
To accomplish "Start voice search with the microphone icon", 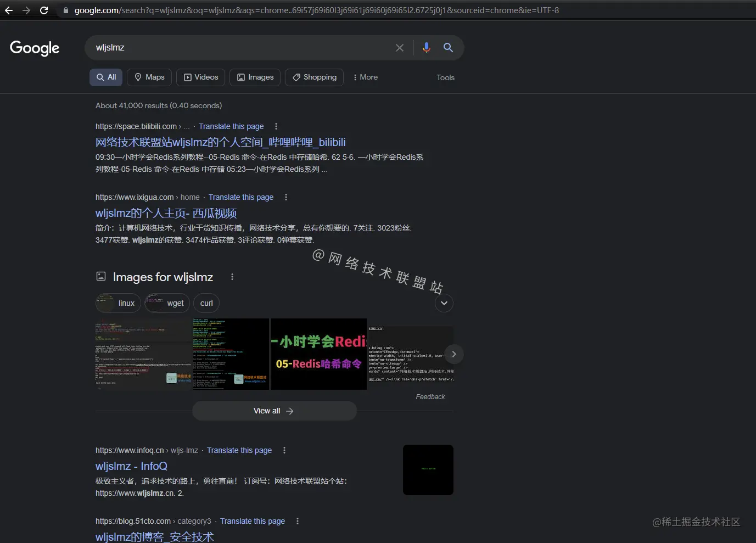I will pyautogui.click(x=426, y=48).
